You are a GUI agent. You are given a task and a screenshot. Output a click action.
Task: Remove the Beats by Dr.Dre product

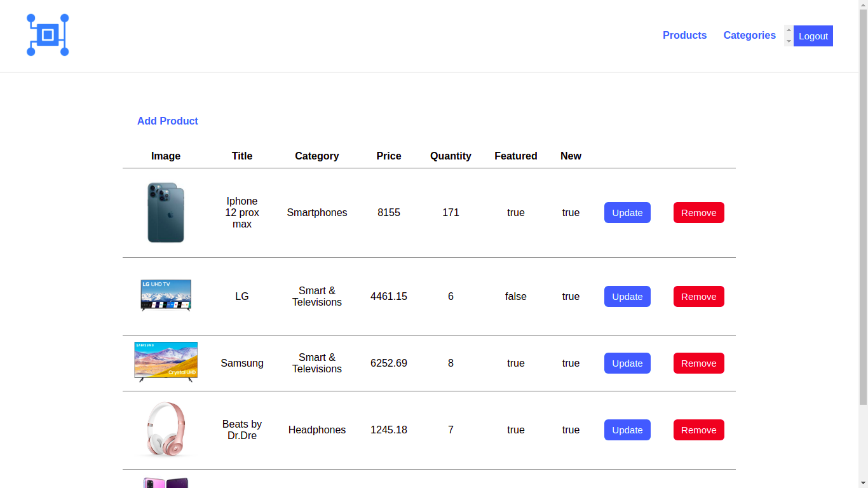click(x=699, y=430)
